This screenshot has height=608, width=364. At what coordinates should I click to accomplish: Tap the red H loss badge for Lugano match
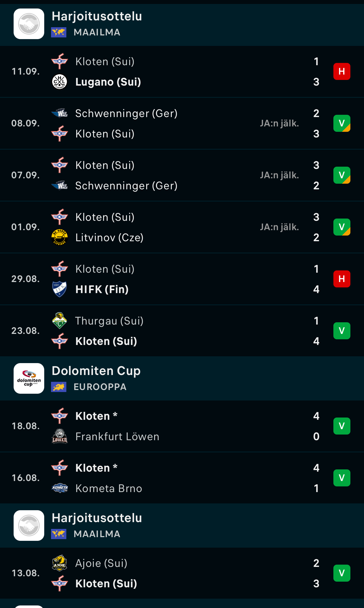(342, 71)
